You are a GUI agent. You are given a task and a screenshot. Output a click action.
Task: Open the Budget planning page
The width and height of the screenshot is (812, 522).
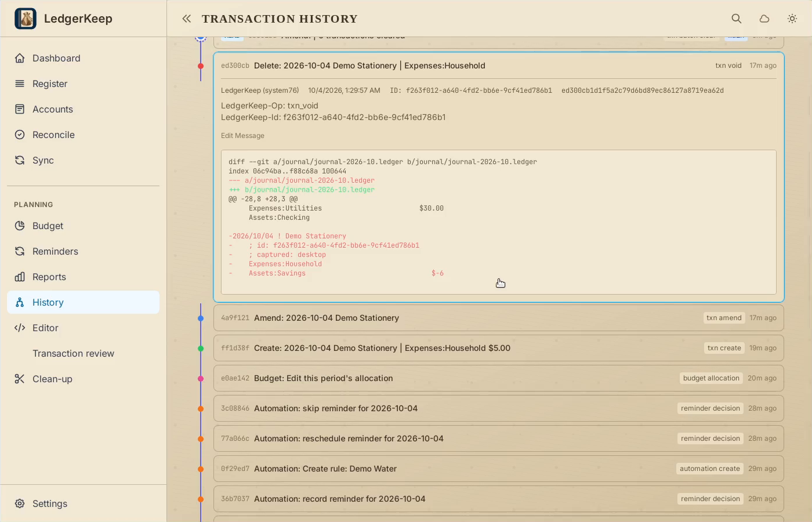click(x=83, y=226)
